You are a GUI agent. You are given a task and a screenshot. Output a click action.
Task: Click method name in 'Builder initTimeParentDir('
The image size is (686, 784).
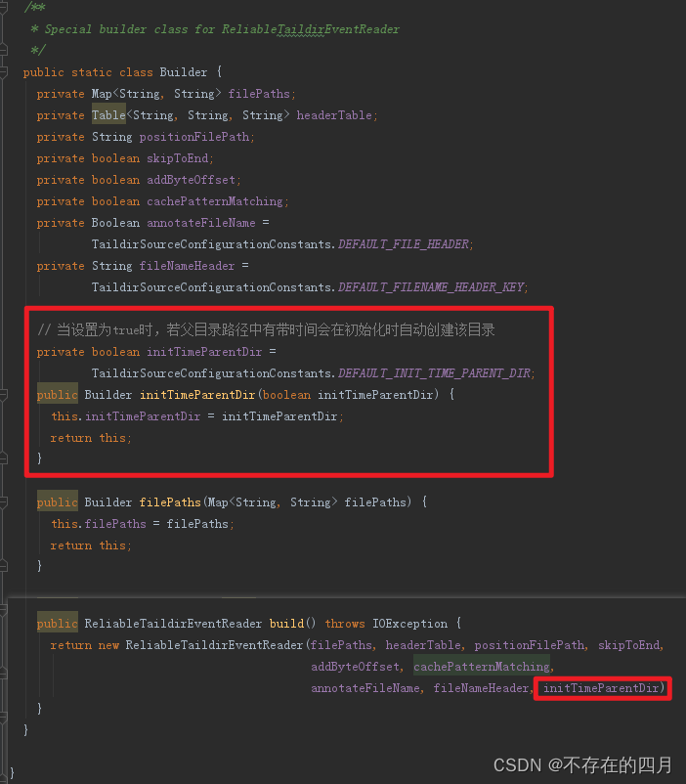[197, 395]
